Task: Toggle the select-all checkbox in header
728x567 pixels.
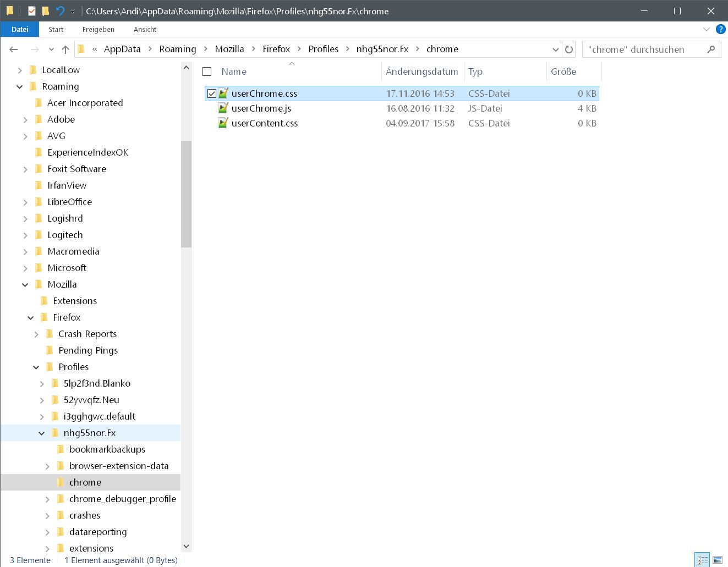Action: (x=207, y=71)
